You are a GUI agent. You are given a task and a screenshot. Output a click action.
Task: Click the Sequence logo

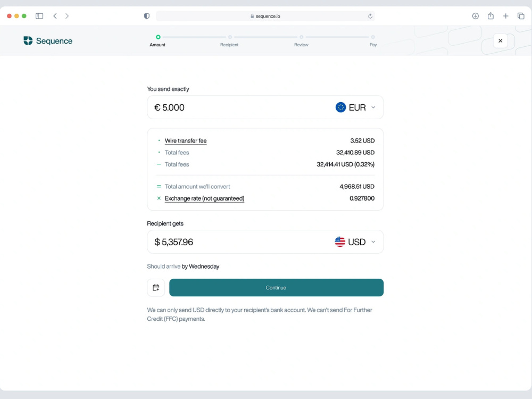48,41
